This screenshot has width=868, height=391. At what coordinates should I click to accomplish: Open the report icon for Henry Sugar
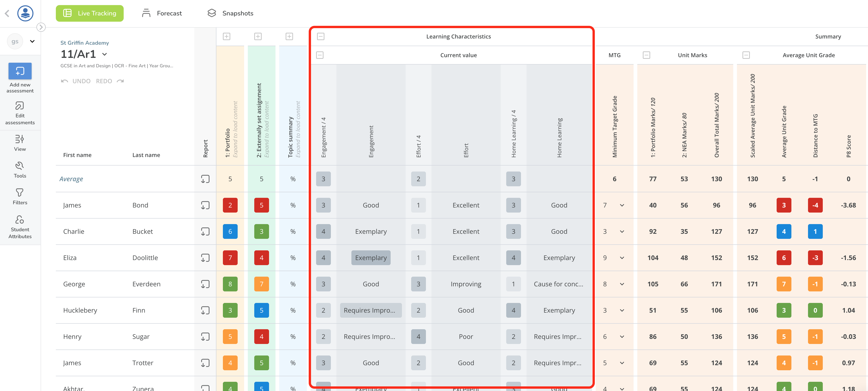coord(205,336)
